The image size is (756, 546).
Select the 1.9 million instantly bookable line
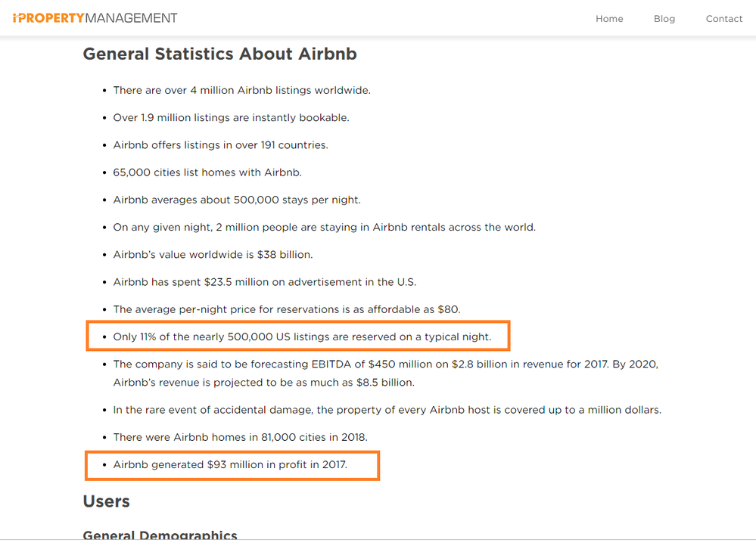[x=231, y=118]
